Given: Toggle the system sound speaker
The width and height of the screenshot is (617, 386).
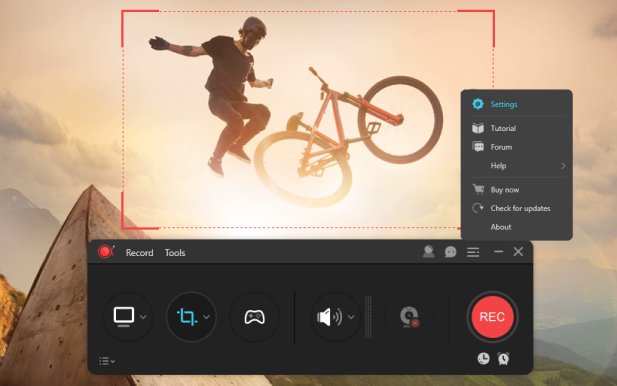Looking at the screenshot, I should pos(329,317).
